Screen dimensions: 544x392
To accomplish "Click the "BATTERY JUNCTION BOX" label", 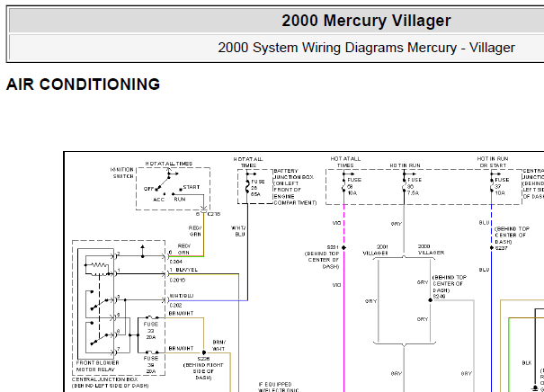I will [x=293, y=174].
